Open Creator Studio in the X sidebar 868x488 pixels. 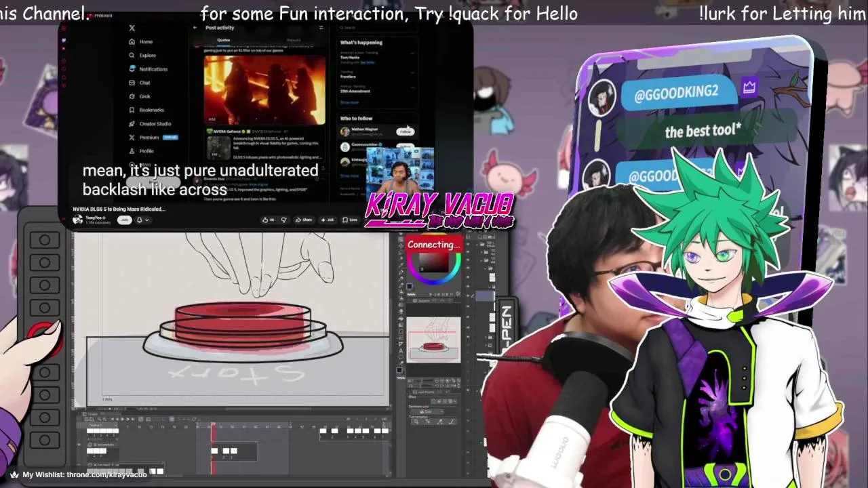[150, 124]
